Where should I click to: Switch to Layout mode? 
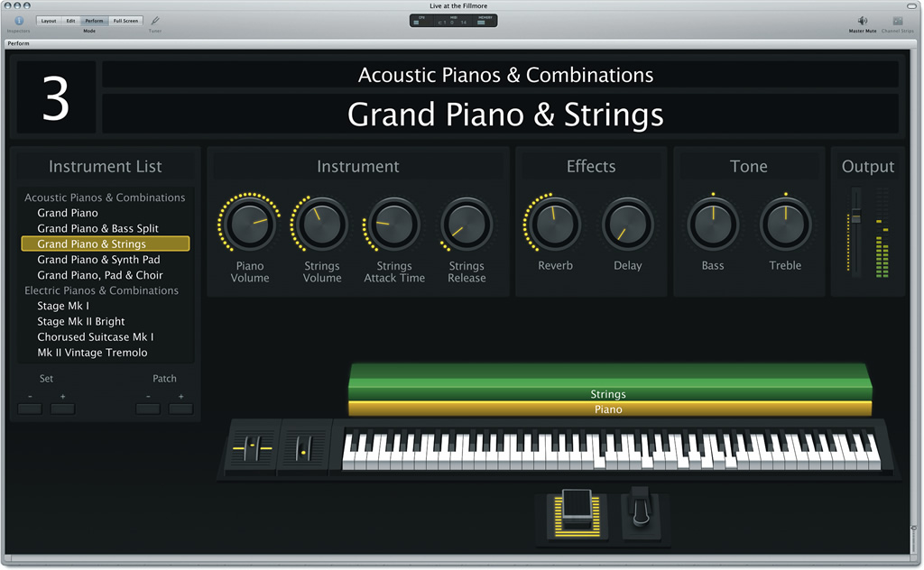(50, 20)
